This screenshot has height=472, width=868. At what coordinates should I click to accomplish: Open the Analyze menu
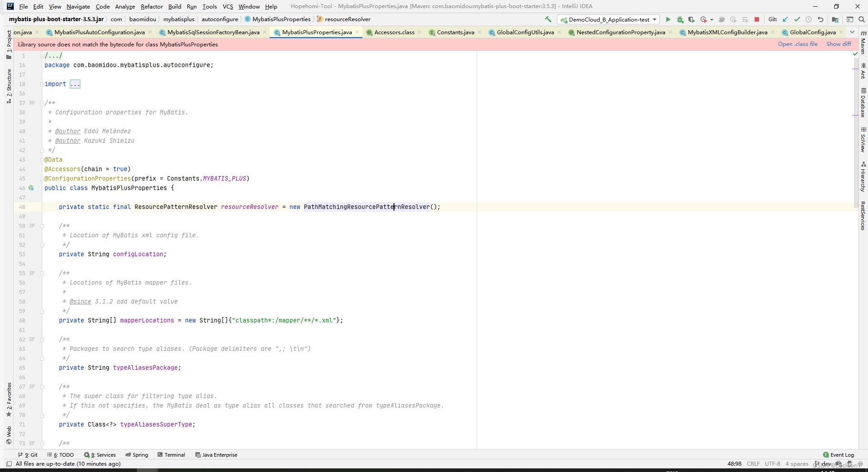click(x=125, y=6)
